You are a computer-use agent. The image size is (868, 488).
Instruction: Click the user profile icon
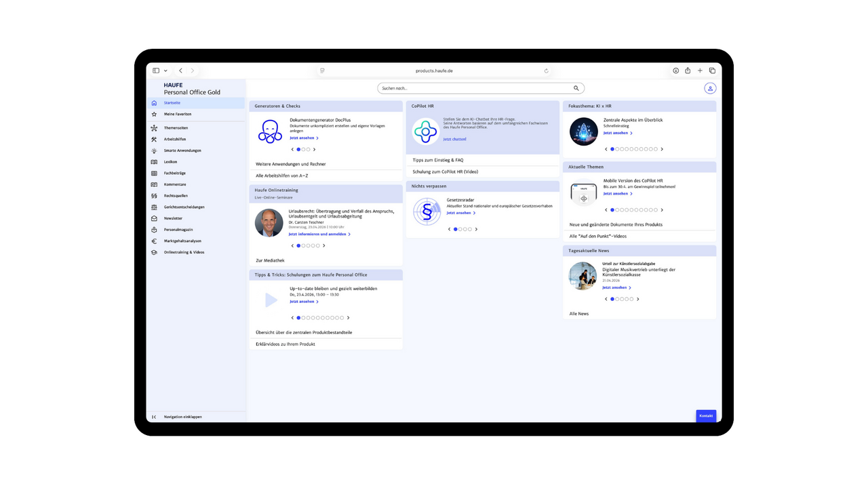(710, 88)
